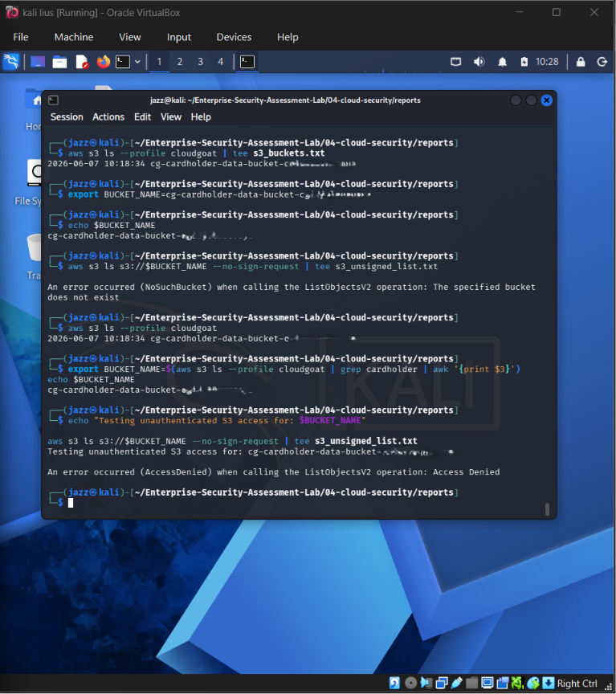Launch the text editor from the panel

pyautogui.click(x=82, y=62)
